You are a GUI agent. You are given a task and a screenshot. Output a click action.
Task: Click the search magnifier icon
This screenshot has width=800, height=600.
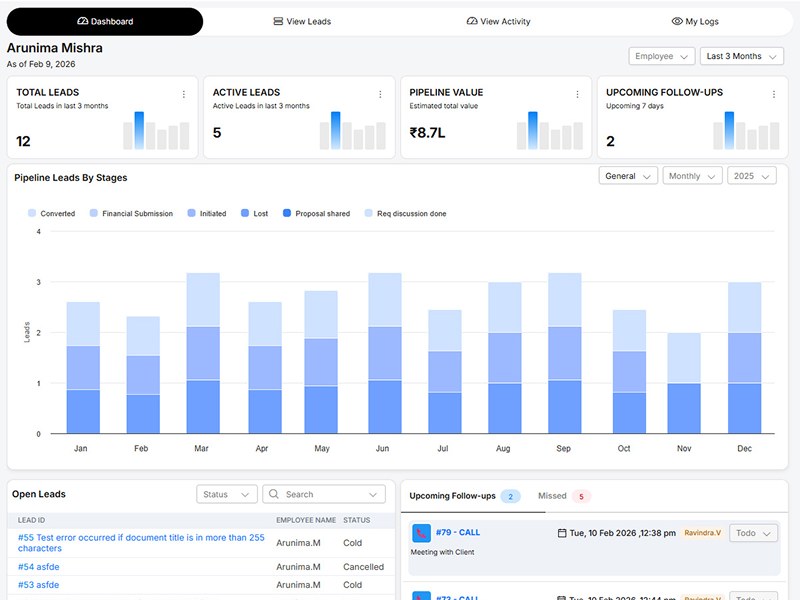pos(274,494)
